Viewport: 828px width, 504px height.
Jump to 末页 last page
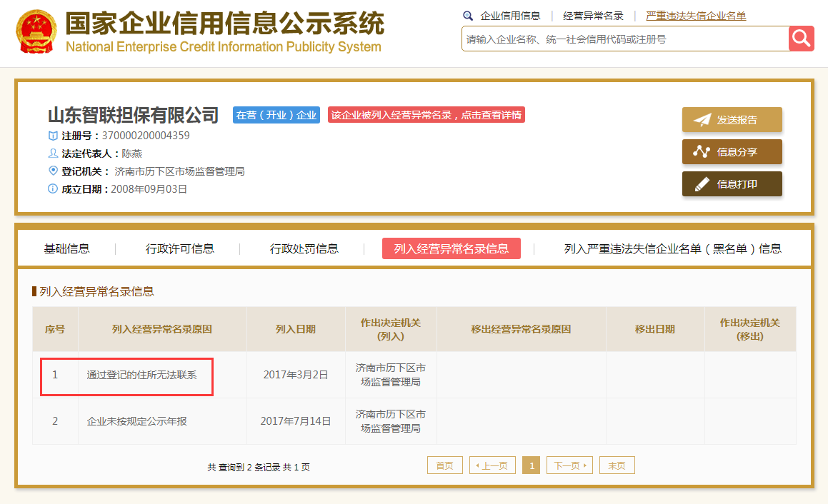[x=617, y=465]
